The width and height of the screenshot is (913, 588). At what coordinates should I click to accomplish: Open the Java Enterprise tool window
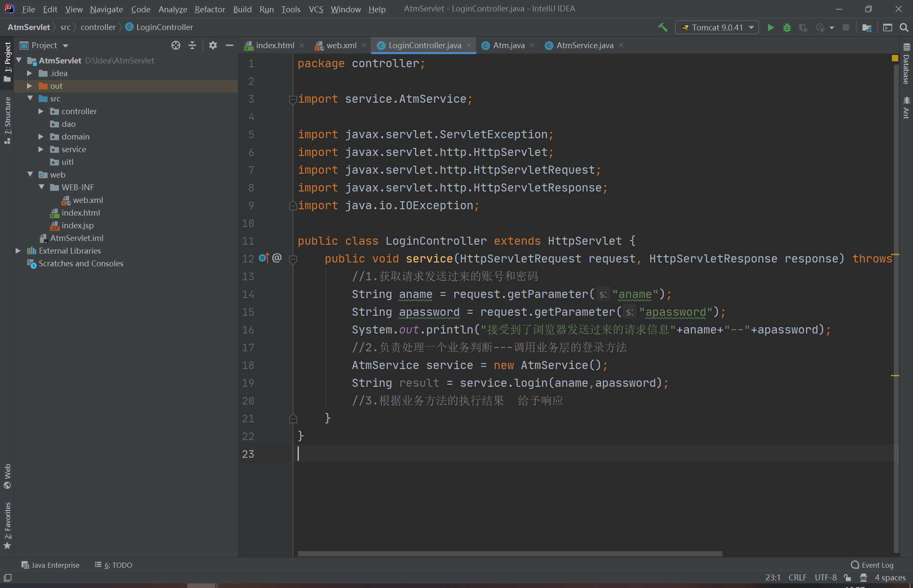tap(51, 565)
